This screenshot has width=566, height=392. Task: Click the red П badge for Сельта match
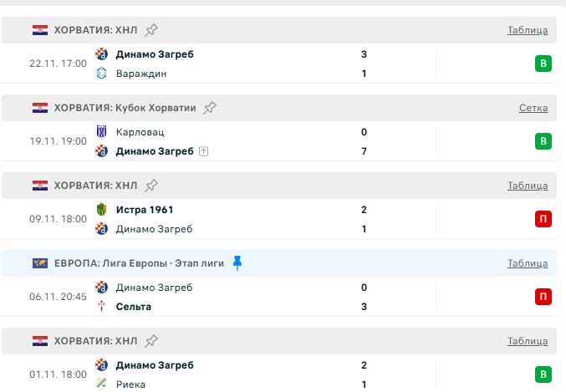pyautogui.click(x=544, y=297)
